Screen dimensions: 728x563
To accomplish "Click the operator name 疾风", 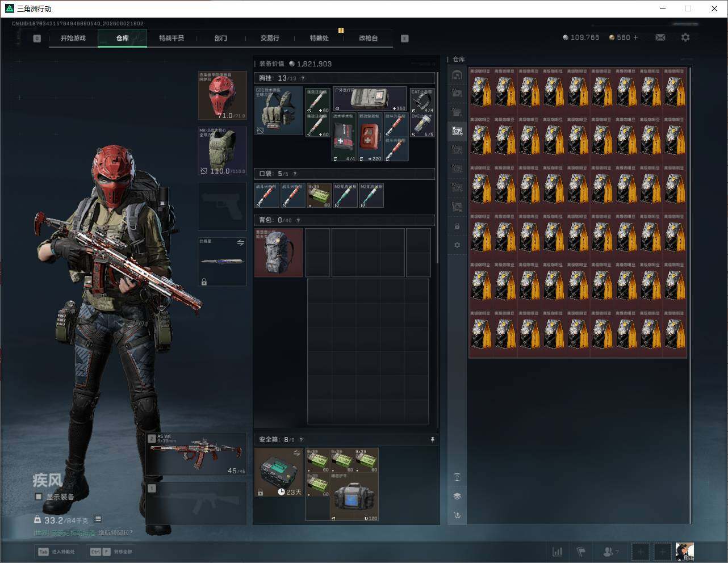I will coord(47,480).
